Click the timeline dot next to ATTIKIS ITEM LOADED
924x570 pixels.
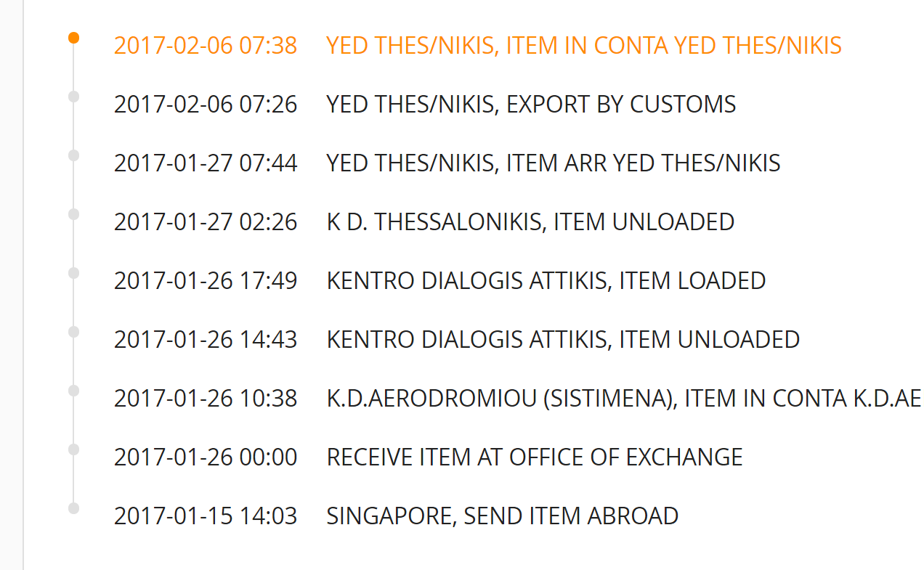73,273
